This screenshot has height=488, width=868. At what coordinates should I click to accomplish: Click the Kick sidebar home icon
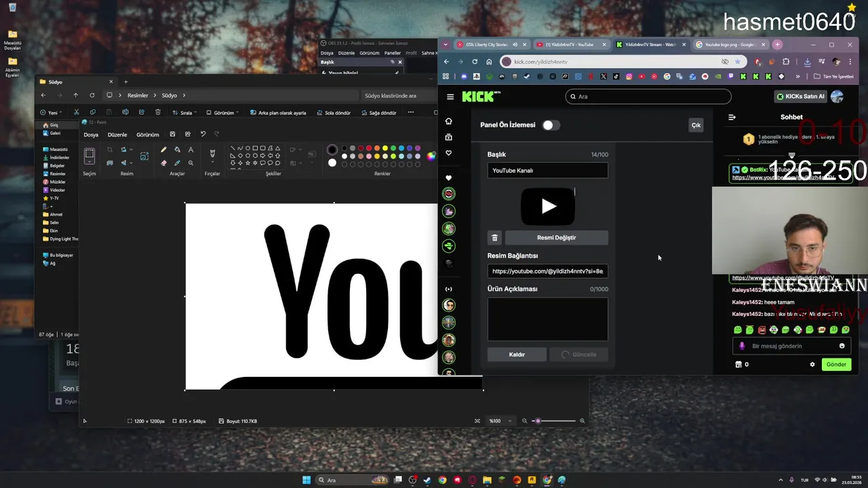coord(448,121)
